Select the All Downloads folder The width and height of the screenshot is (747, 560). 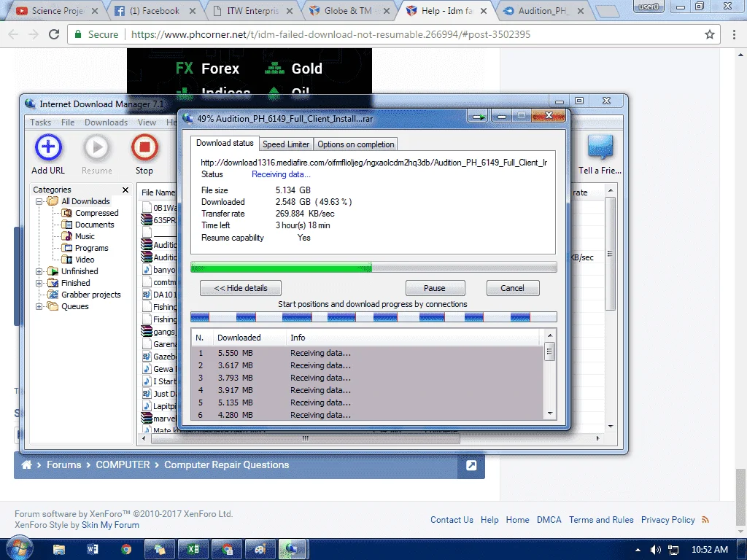[x=85, y=201]
